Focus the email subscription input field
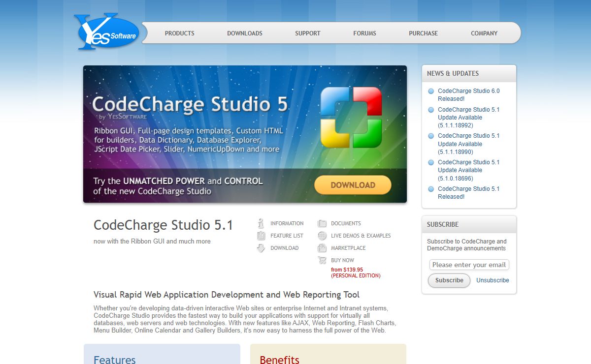Screen dimensions: 591x364 [x=469, y=265]
